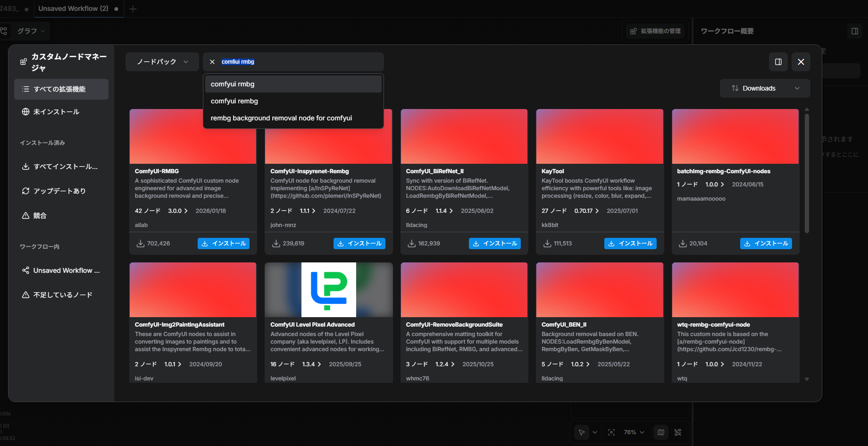Toggle the right panel icon beside ワークフロー概要
This screenshot has height=446, width=868.
point(855,31)
